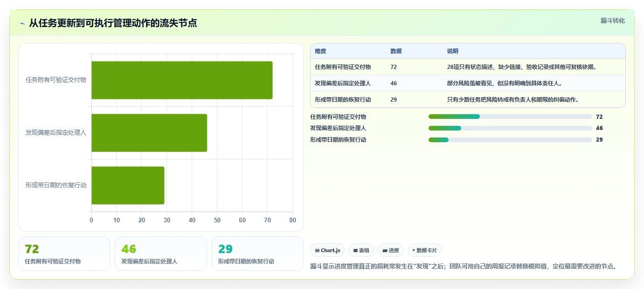This screenshot has width=644, height=289.
Task: Click the 任务附有可验证交付物 progress bar
Action: tap(510, 117)
